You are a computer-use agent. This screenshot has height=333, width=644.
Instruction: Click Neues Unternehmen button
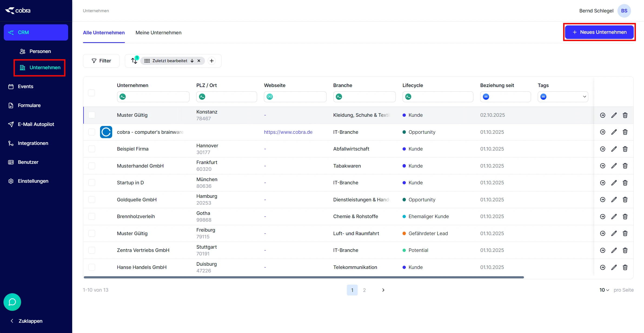pos(599,32)
